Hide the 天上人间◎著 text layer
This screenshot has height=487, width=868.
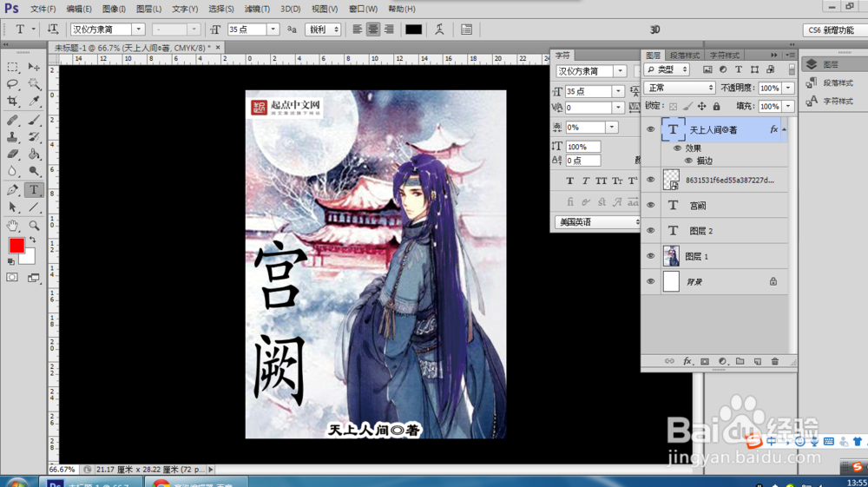[650, 129]
